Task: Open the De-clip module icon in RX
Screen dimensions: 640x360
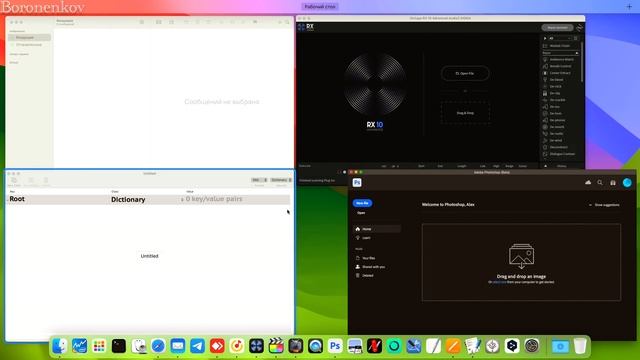Action: pyautogui.click(x=545, y=93)
